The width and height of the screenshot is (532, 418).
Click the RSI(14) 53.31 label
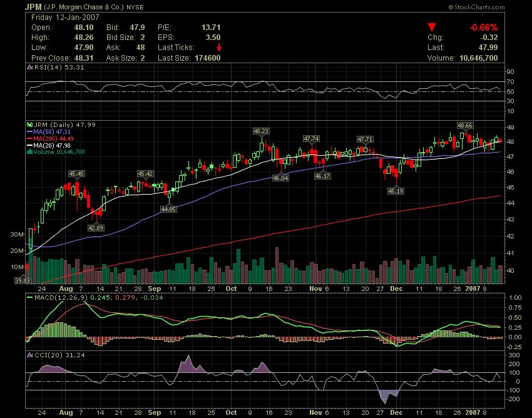59,67
